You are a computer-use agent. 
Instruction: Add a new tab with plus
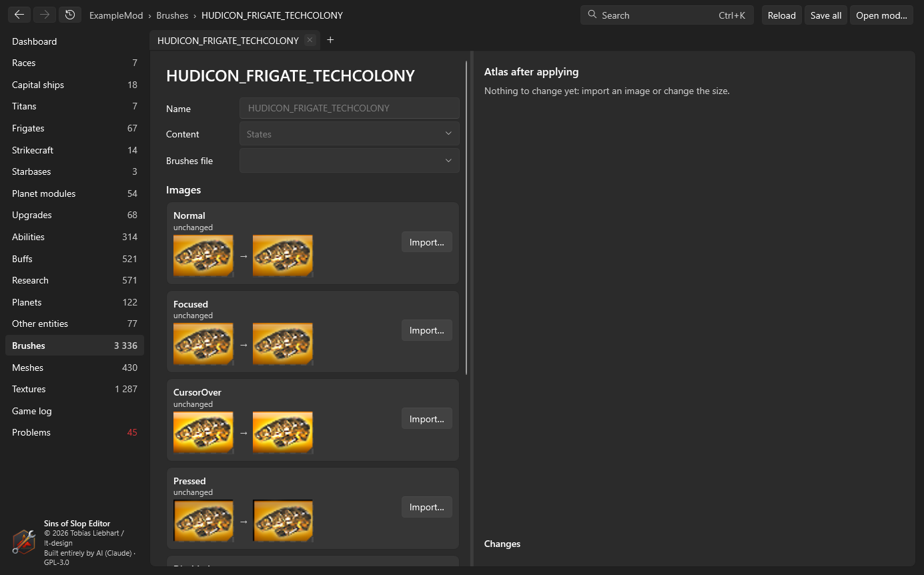(x=330, y=40)
